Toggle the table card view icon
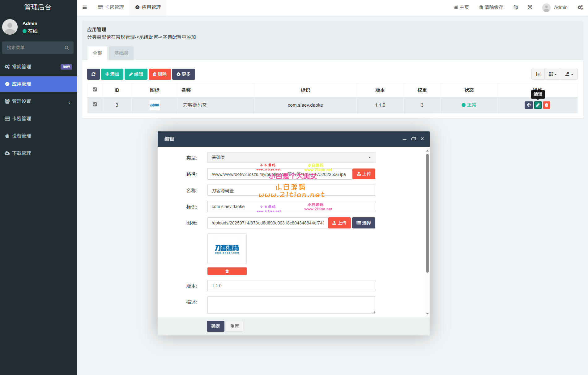Image resolution: width=588 pixels, height=375 pixels. 538,74
